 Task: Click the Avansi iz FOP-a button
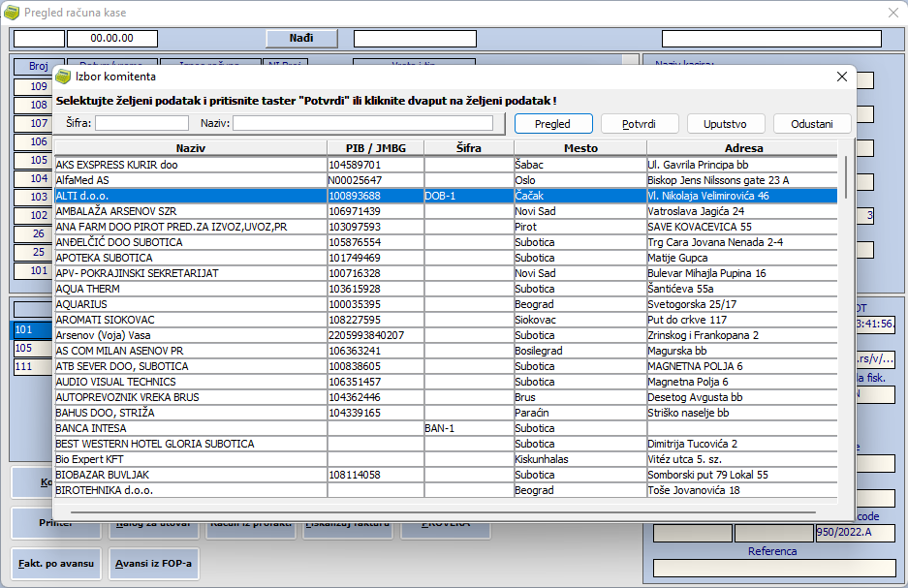(x=155, y=564)
